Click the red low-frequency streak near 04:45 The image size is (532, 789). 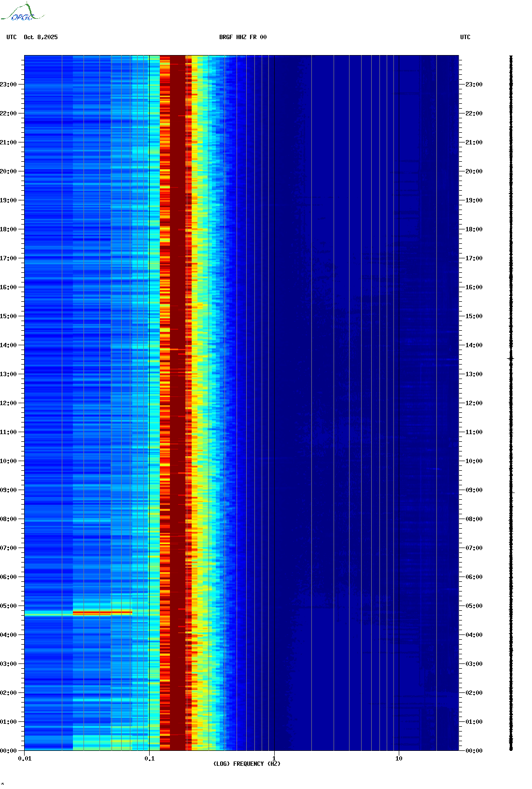102,613
